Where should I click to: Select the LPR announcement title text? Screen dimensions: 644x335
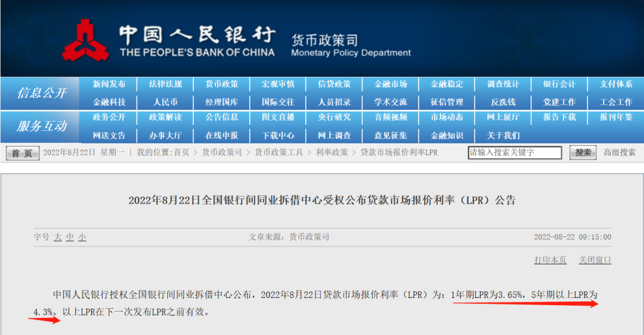click(322, 201)
